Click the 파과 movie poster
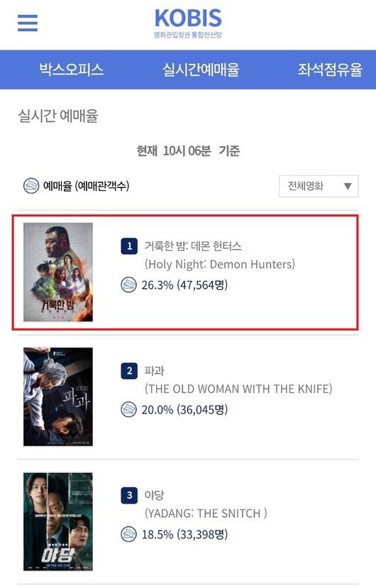This screenshot has height=588, width=376. pyautogui.click(x=58, y=396)
